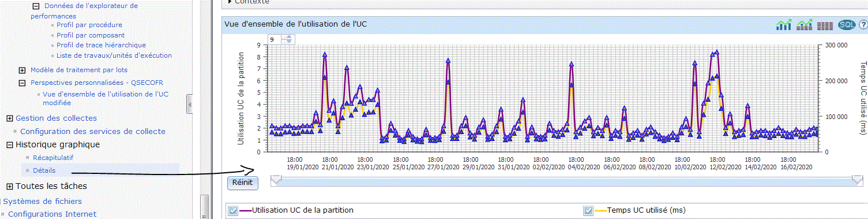Select the Perspectives personnalisées - QSECOFR label
The width and height of the screenshot is (868, 219).
point(97,83)
